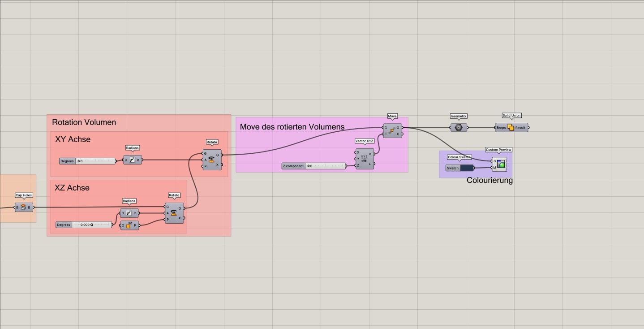
Task: Select the Solid Union component icon
Action: click(x=511, y=127)
